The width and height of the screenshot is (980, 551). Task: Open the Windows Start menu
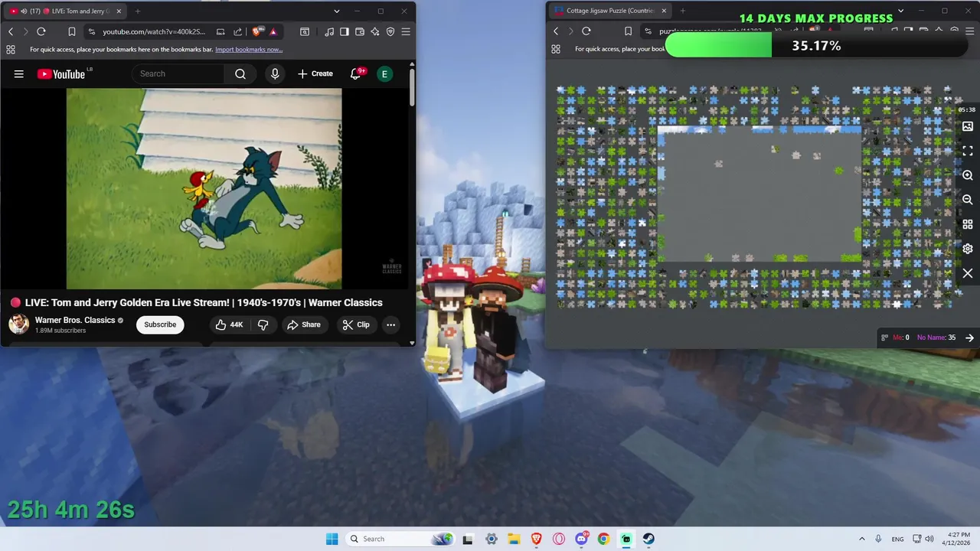[332, 539]
